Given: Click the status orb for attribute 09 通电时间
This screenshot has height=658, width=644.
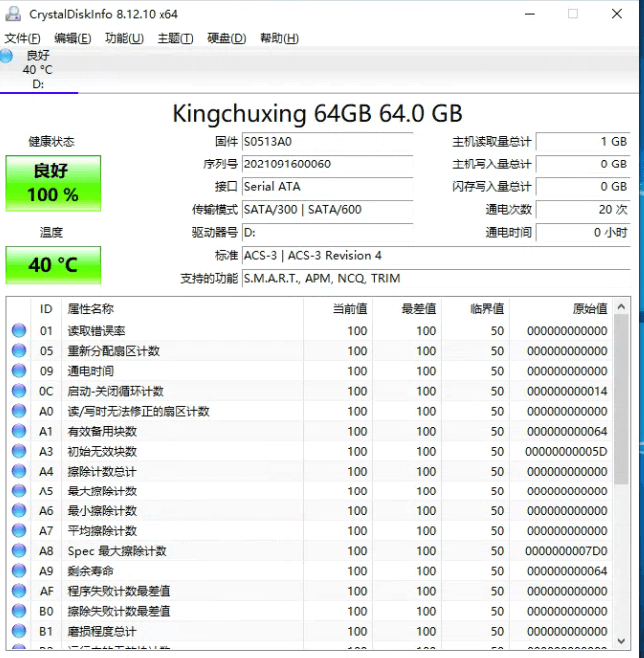Looking at the screenshot, I should (19, 371).
